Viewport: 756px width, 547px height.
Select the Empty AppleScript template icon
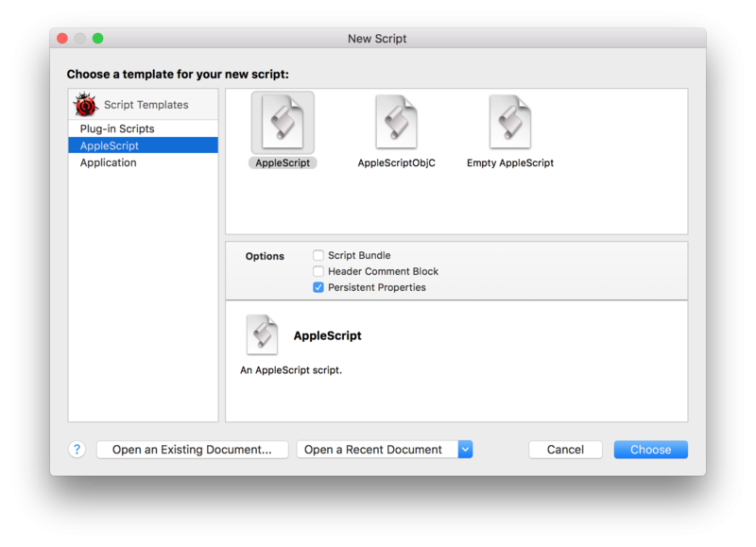pos(510,123)
